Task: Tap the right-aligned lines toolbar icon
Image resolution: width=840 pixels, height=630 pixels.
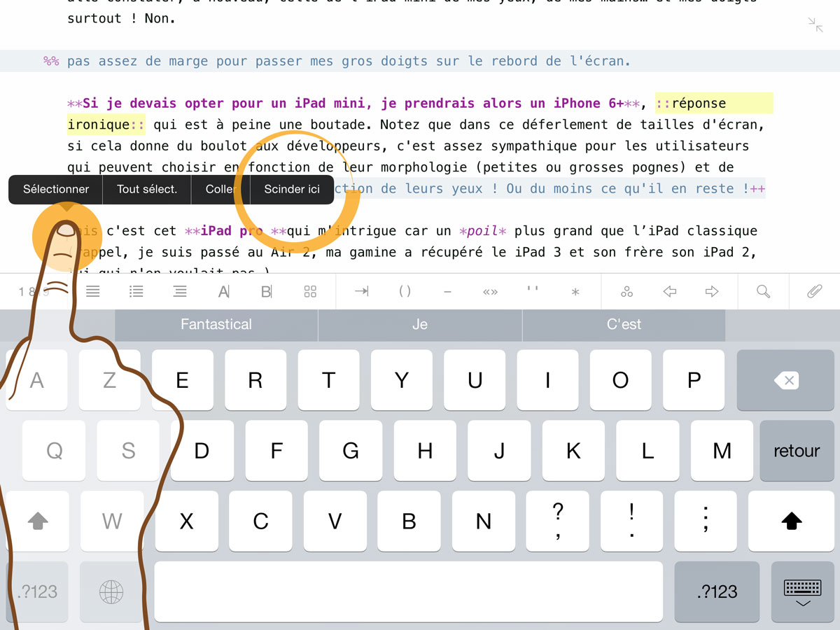Action: coord(180,292)
